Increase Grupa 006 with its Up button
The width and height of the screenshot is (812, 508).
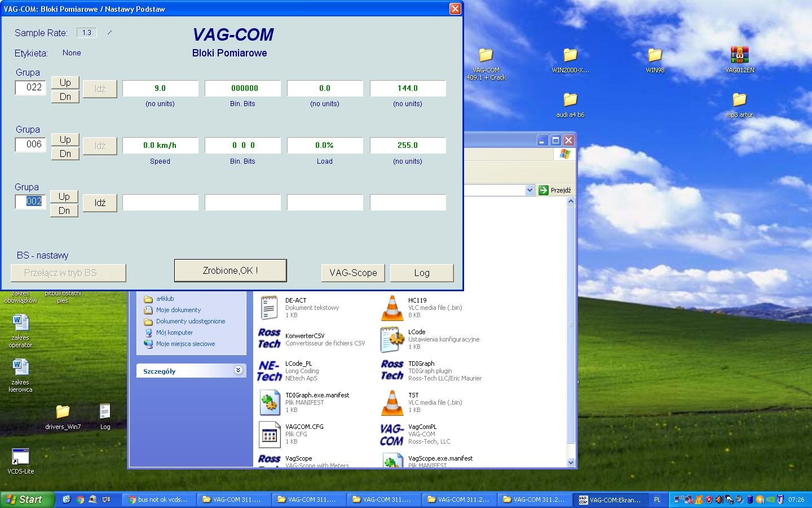65,139
